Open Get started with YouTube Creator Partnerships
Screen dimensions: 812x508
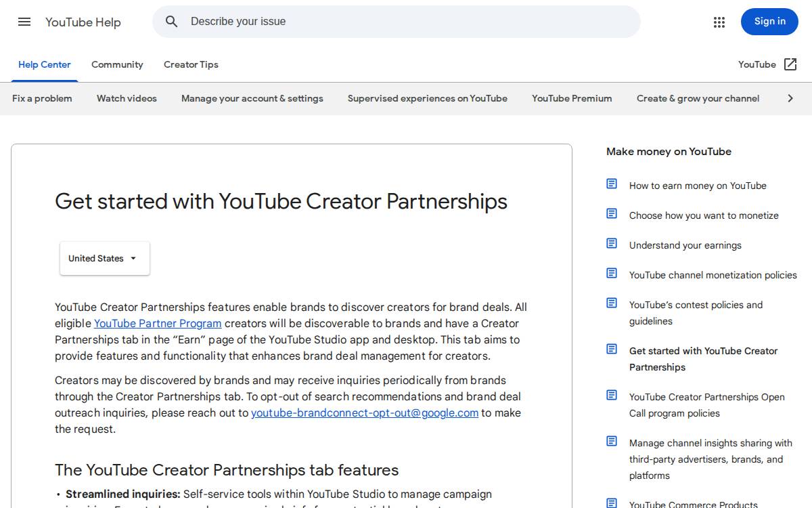point(704,359)
